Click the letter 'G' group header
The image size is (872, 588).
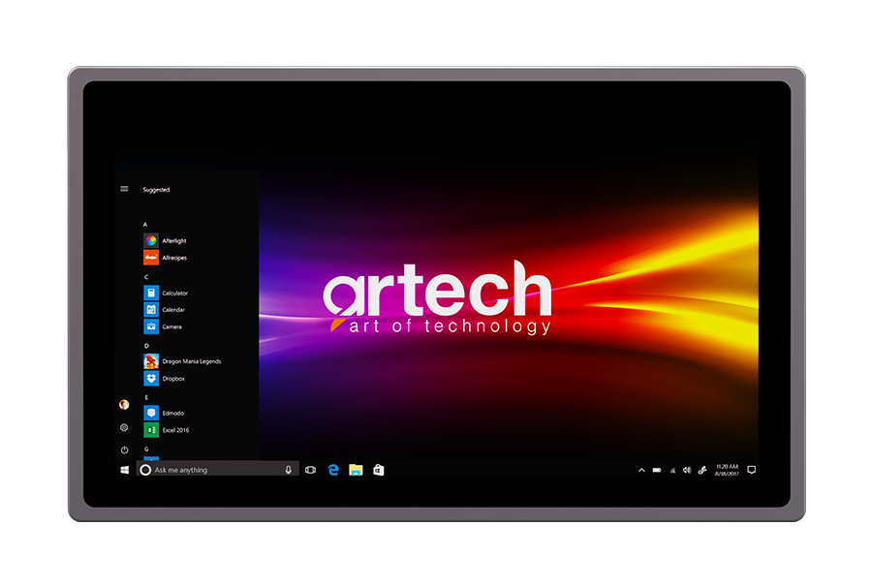tap(146, 449)
